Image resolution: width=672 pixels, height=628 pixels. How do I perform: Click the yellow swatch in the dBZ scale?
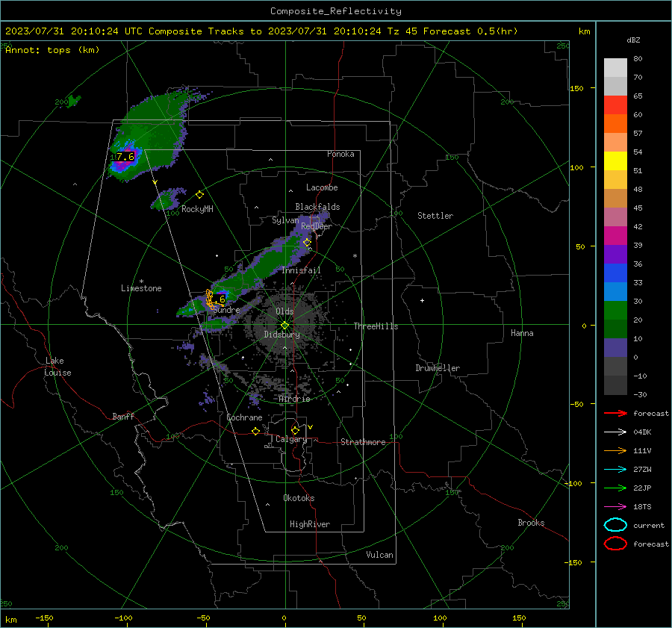(615, 161)
